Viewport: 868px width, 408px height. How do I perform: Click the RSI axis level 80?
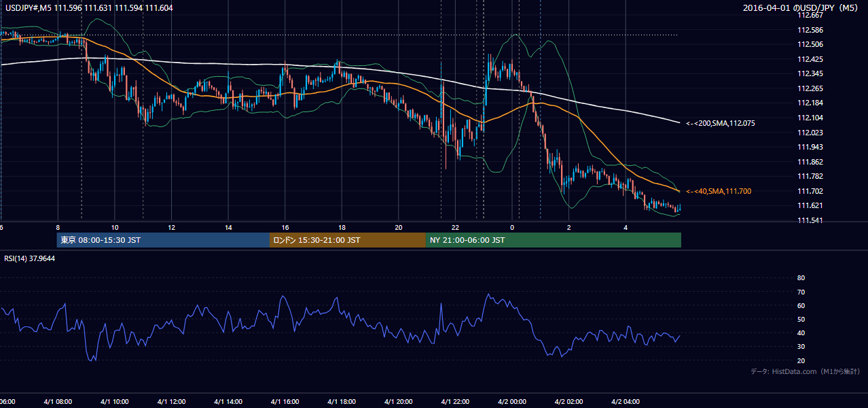pyautogui.click(x=801, y=278)
